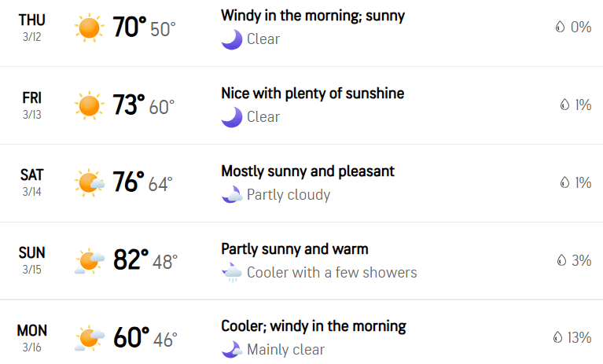This screenshot has width=603, height=364.
Task: Select the SAT 3/14 day label
Action: coord(32,182)
